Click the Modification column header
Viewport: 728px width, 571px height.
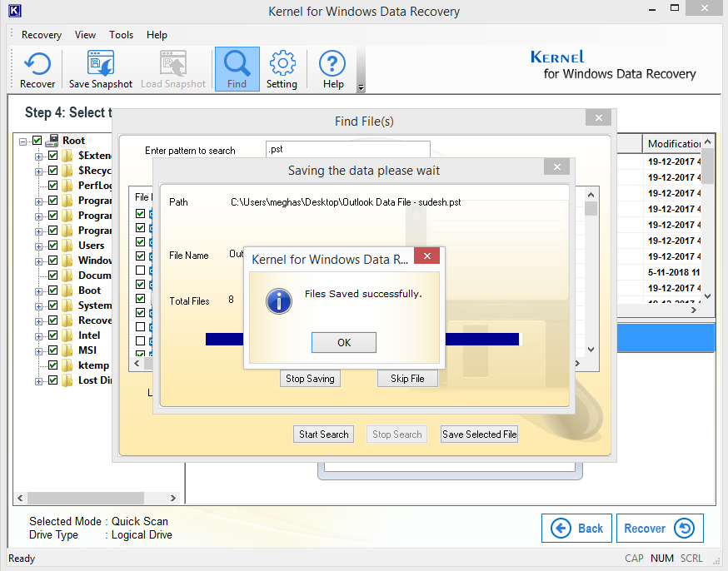[672, 144]
